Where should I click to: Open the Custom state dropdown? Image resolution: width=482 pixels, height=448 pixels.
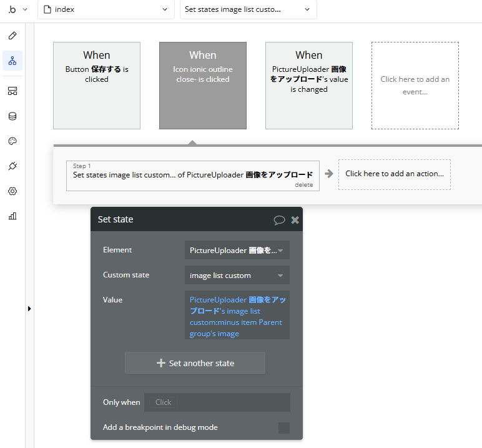[237, 276]
